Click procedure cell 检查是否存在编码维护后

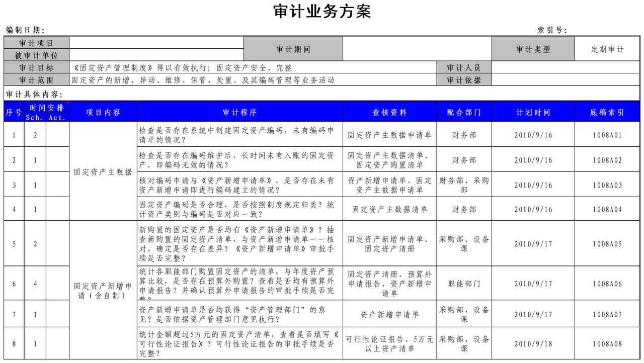pos(240,159)
